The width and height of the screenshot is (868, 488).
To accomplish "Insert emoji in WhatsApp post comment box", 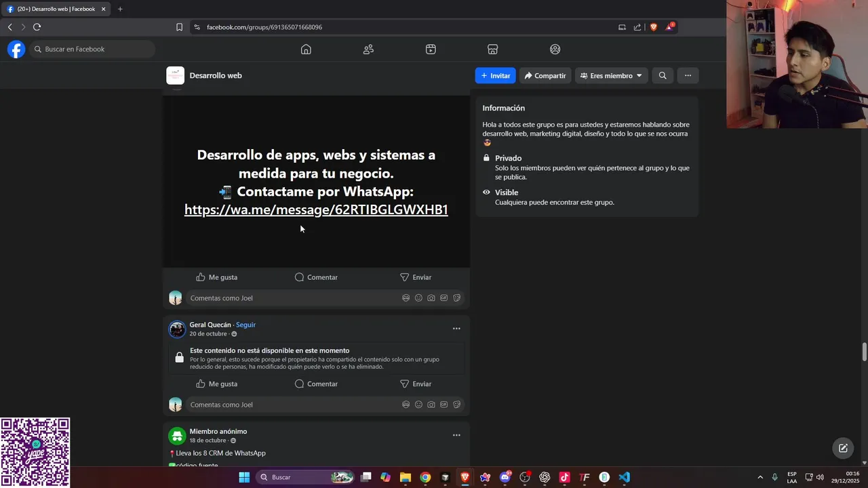I will click(418, 298).
